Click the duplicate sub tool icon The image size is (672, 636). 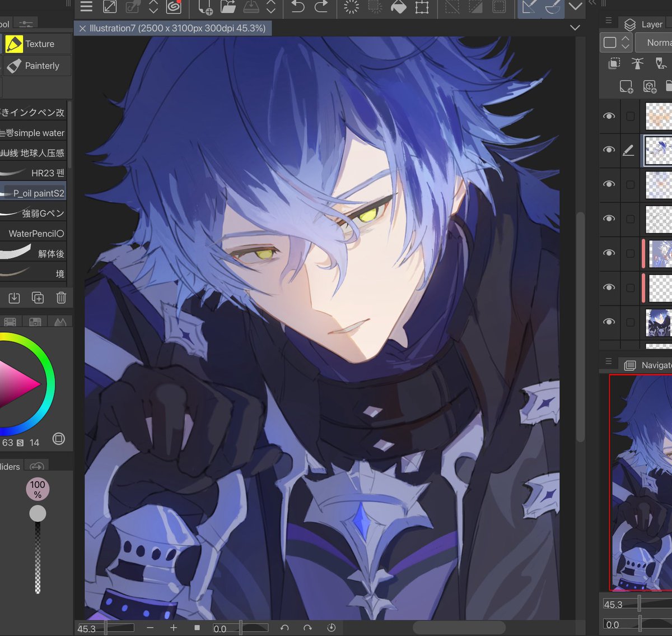(38, 298)
